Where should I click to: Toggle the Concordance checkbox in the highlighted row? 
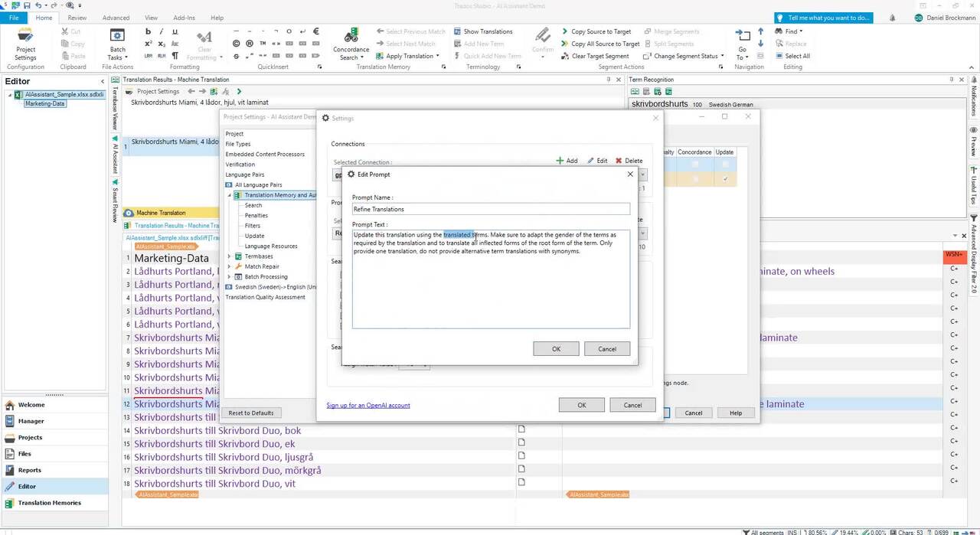point(694,178)
